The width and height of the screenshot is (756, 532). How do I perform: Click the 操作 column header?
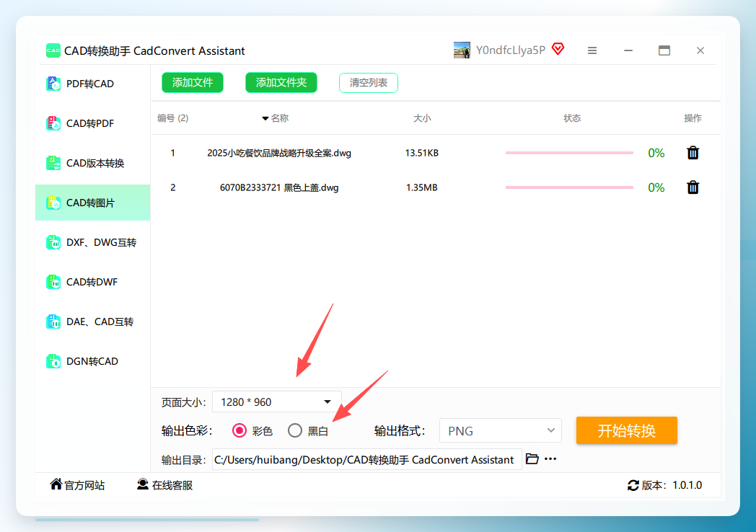(693, 118)
